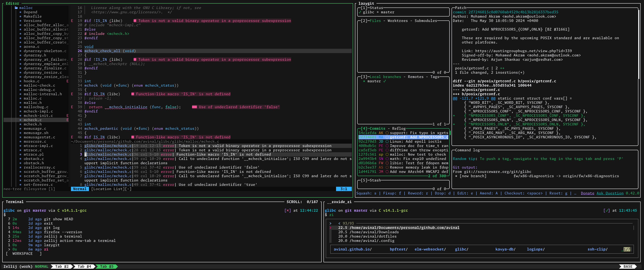Screen dimensions: 644x270
Task: Select ssh-clip/ in zoxide preview
Action: (598, 249)
